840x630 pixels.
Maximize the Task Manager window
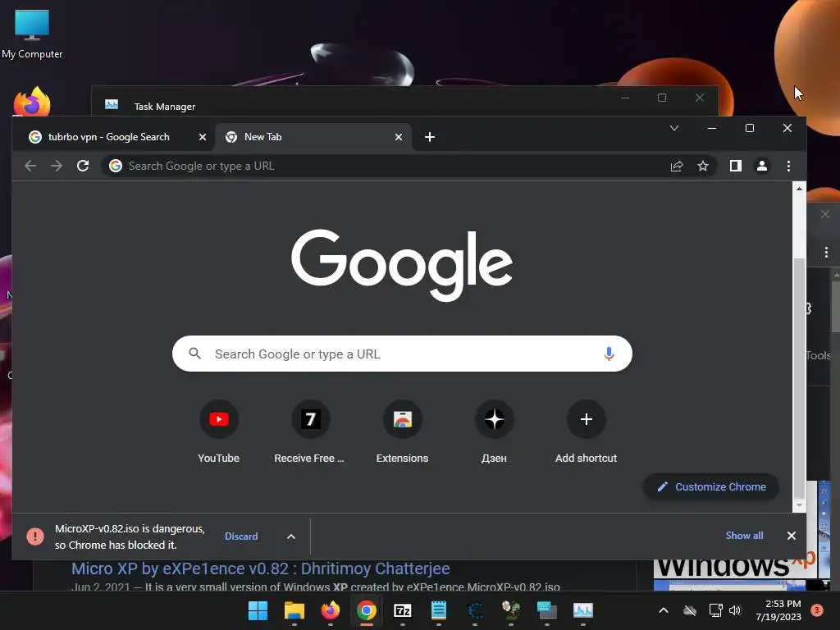[662, 98]
